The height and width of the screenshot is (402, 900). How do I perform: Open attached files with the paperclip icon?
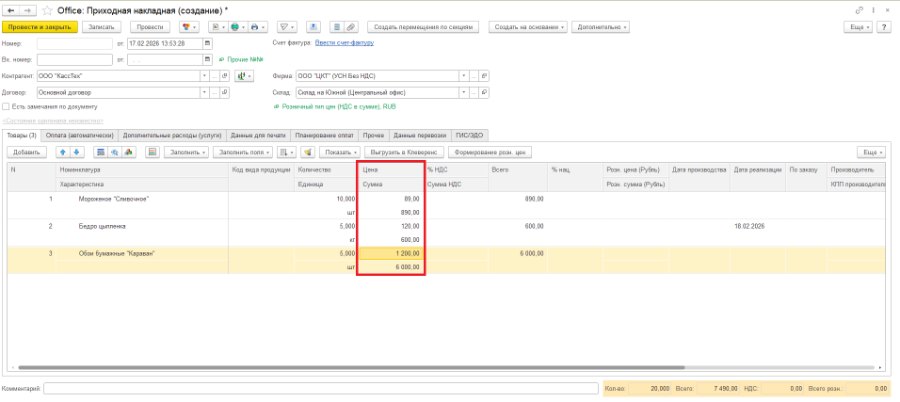tap(350, 27)
